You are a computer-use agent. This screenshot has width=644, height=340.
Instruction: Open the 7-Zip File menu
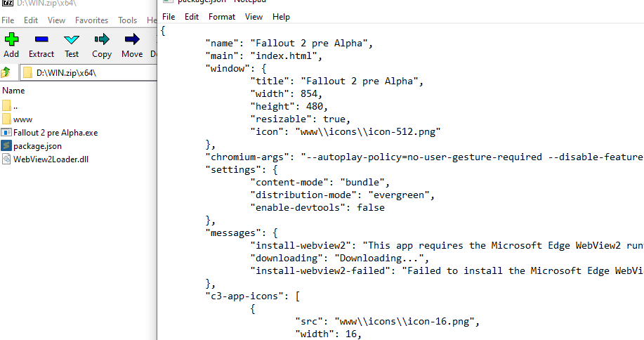click(8, 20)
